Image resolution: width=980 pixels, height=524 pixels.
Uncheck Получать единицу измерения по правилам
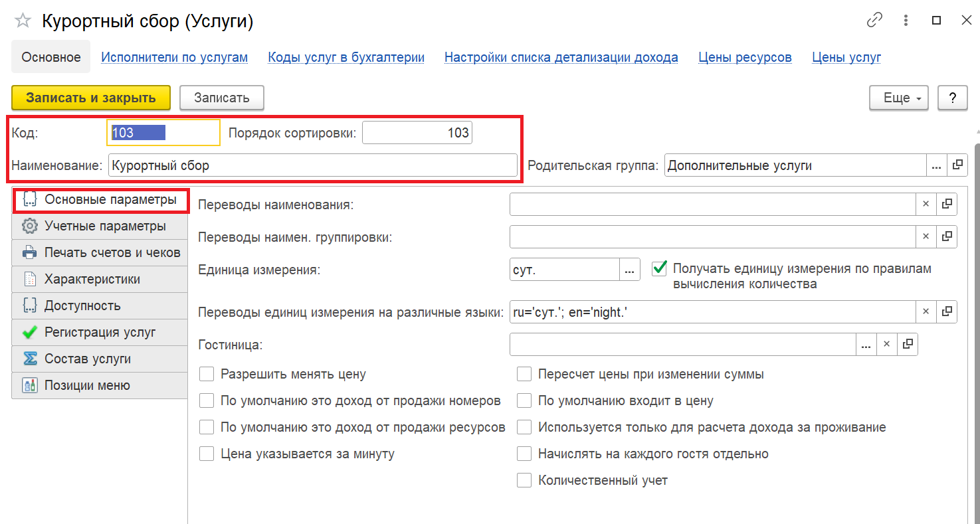click(x=660, y=268)
